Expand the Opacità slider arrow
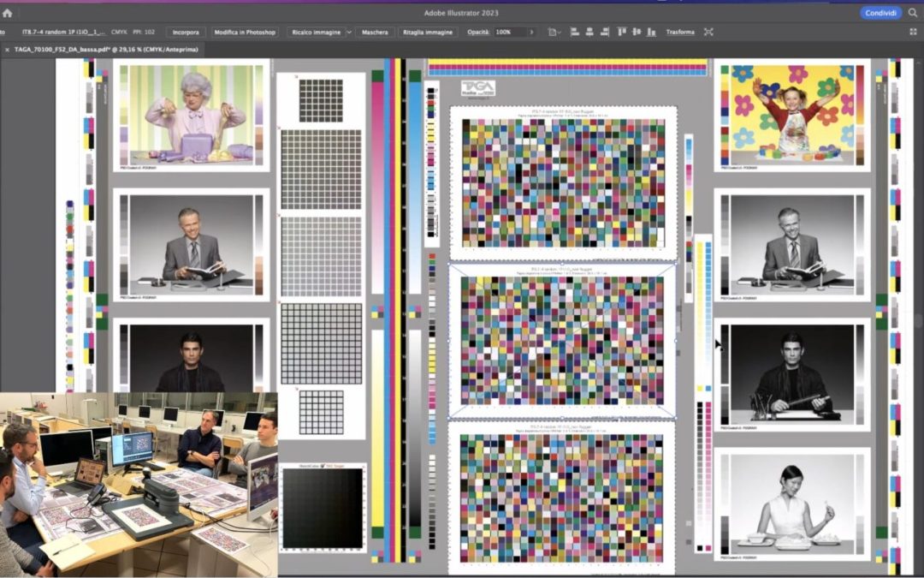 click(x=531, y=32)
